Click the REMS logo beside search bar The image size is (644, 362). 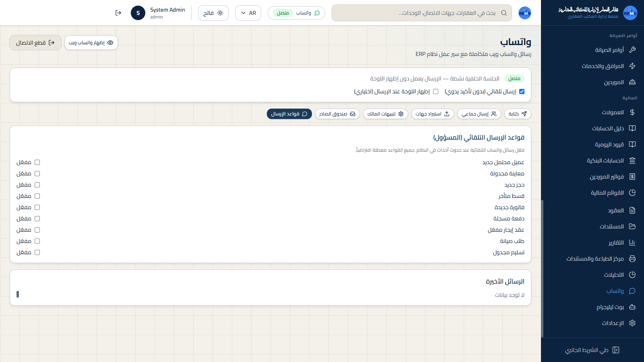(525, 13)
